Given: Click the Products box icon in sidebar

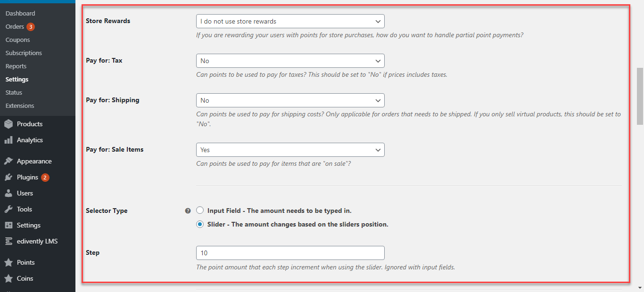Looking at the screenshot, I should pyautogui.click(x=8, y=124).
